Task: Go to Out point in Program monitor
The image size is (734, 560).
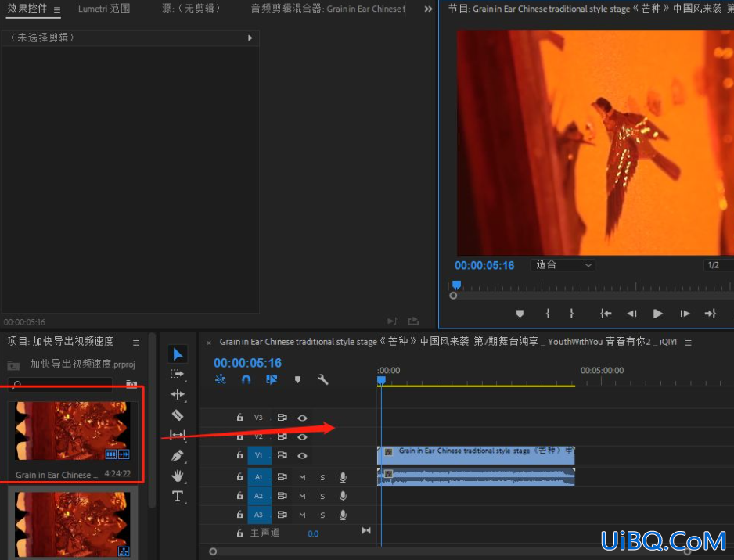Action: [710, 314]
